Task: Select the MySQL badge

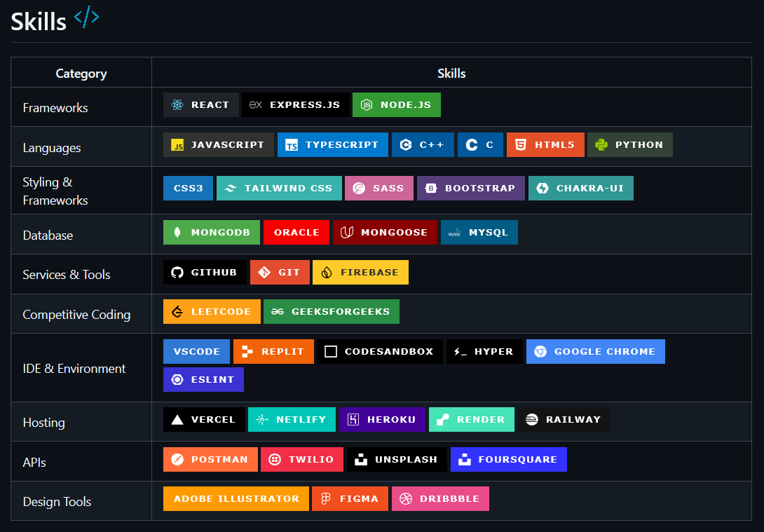Action: 479,233
